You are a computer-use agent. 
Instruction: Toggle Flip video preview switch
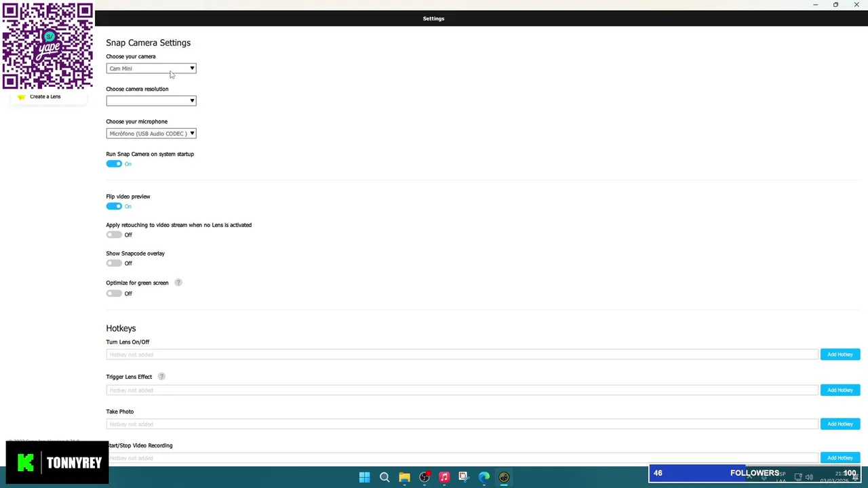tap(114, 206)
